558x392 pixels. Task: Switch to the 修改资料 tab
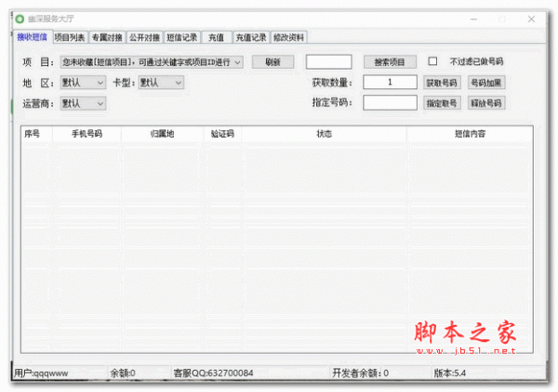[x=288, y=37]
